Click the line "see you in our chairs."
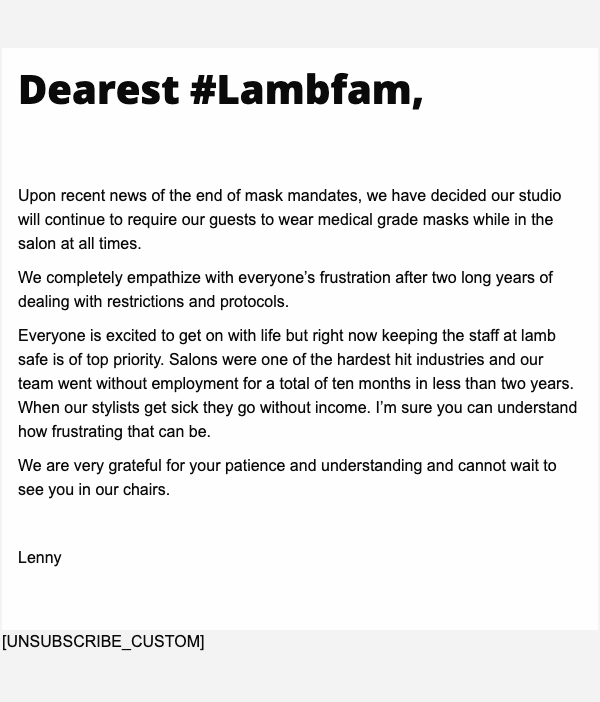Viewport: 600px width, 702px height. (x=94, y=490)
